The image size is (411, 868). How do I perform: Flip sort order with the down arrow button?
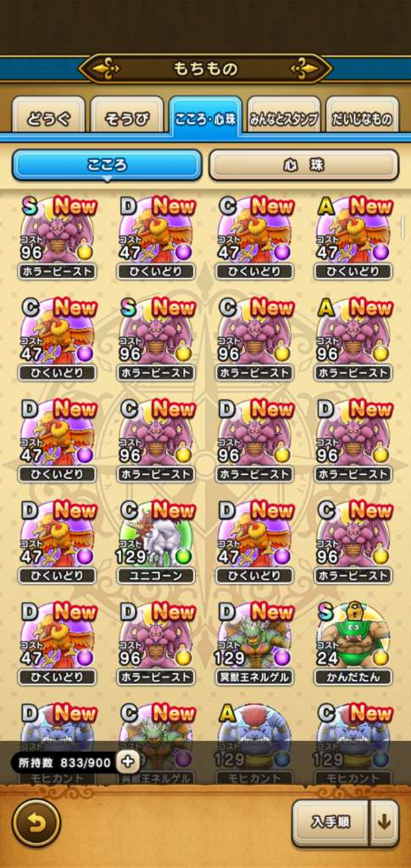pyautogui.click(x=385, y=823)
